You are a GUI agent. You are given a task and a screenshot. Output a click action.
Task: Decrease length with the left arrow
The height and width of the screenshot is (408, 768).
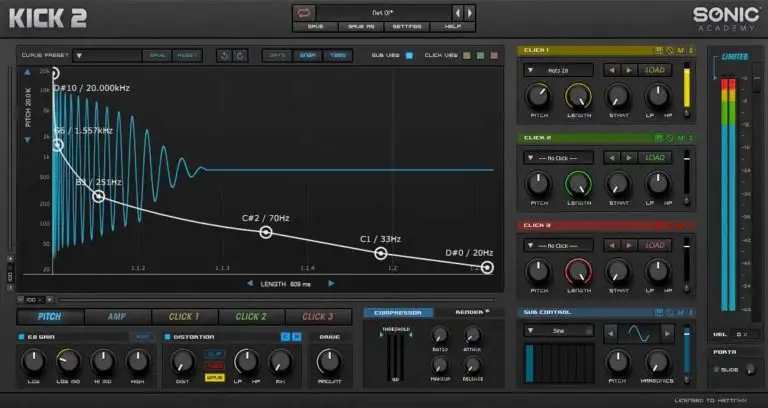tap(250, 284)
